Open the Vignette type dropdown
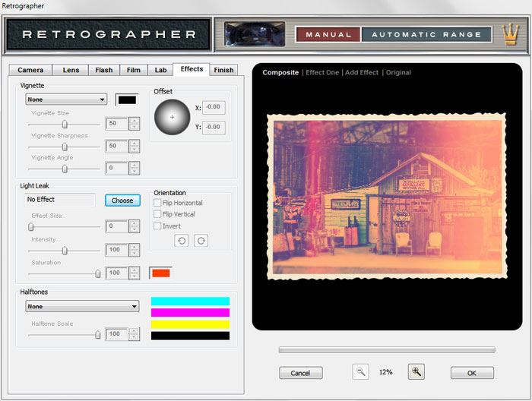 66,99
